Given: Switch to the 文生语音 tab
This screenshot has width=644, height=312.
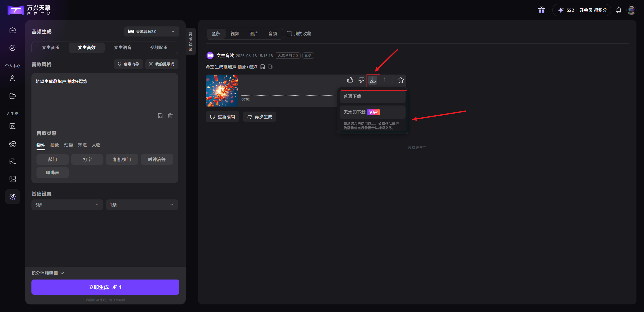Looking at the screenshot, I should (x=123, y=48).
